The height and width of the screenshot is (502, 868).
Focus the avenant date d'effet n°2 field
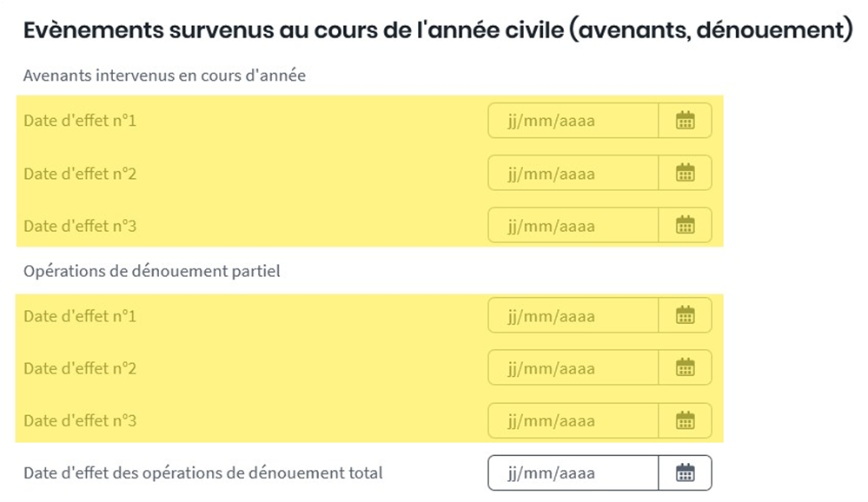coord(573,173)
